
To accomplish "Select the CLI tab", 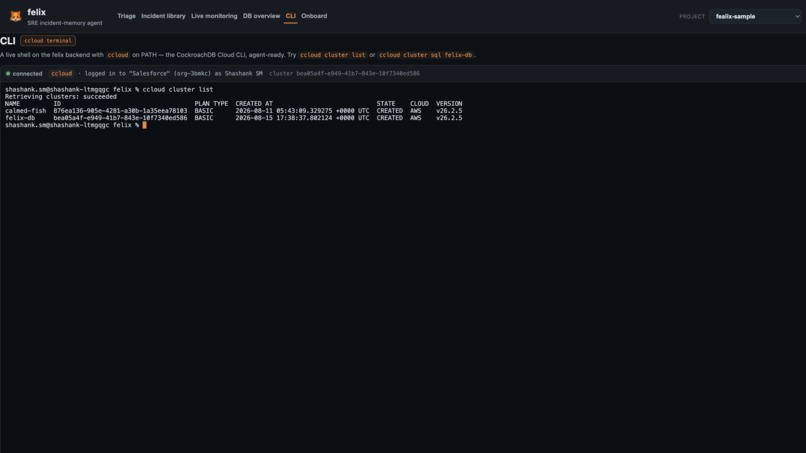I will pyautogui.click(x=290, y=16).
